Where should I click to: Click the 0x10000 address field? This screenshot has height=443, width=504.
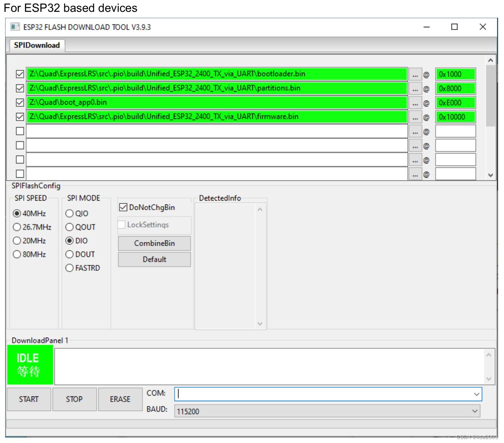455,117
